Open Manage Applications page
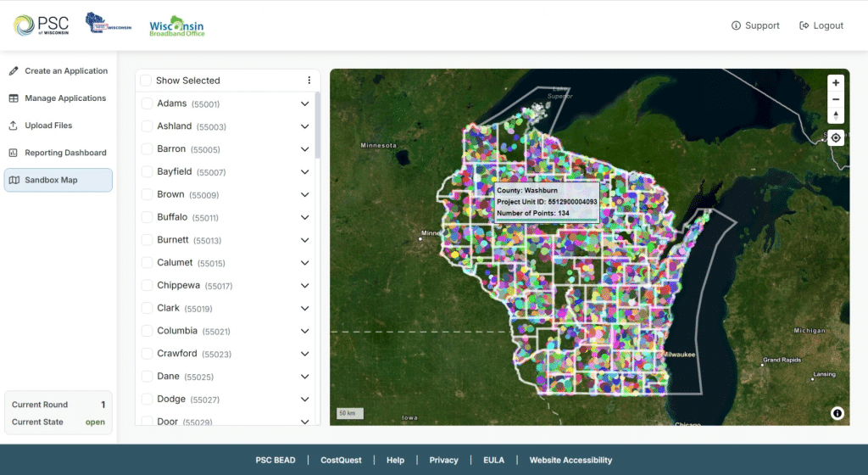Image resolution: width=868 pixels, height=475 pixels. tap(58, 98)
